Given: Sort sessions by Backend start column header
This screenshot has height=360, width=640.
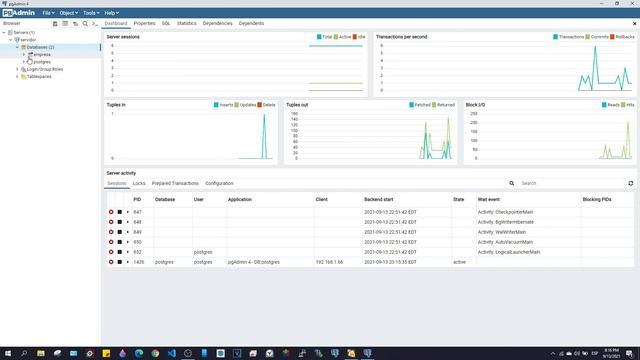Looking at the screenshot, I should pos(379,200).
